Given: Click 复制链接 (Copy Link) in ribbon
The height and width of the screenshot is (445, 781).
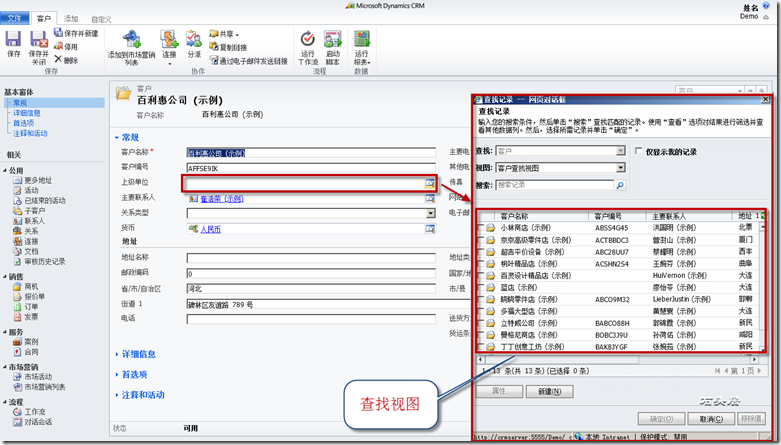Looking at the screenshot, I should click(x=228, y=47).
